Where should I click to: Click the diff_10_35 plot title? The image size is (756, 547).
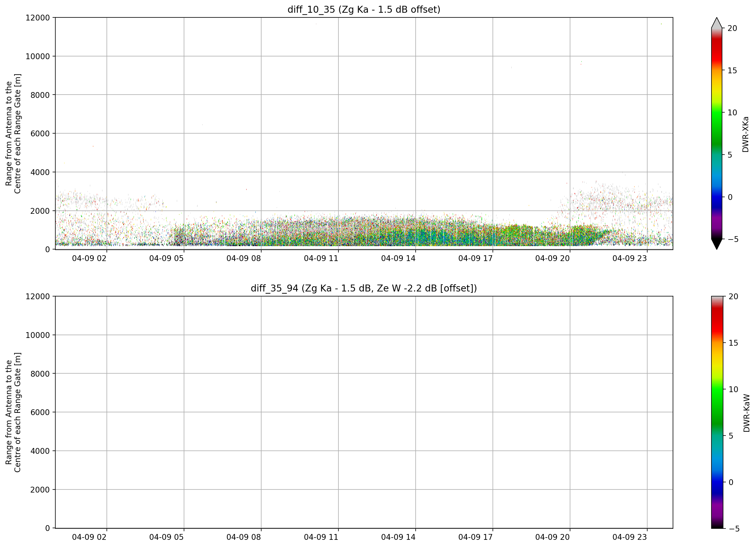[364, 9]
